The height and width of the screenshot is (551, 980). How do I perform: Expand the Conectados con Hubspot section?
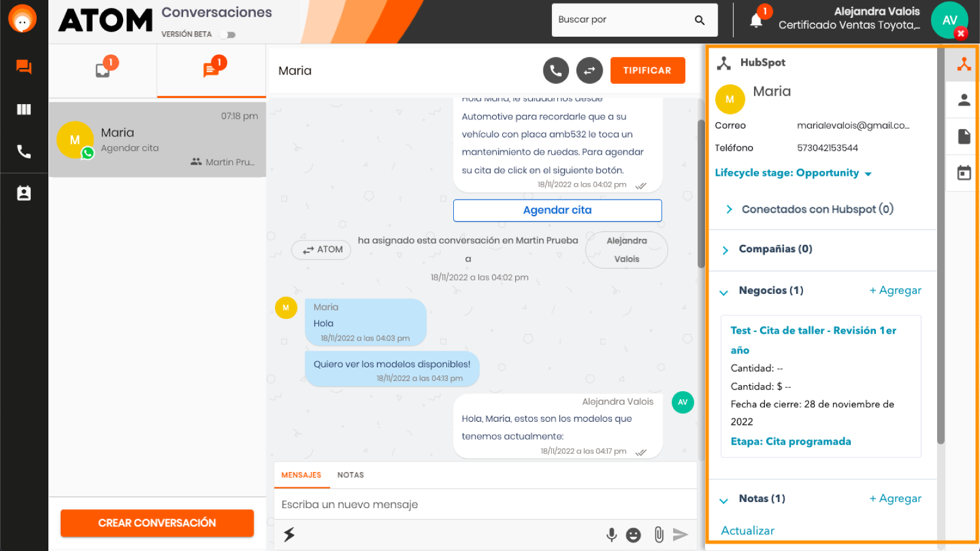coord(729,209)
